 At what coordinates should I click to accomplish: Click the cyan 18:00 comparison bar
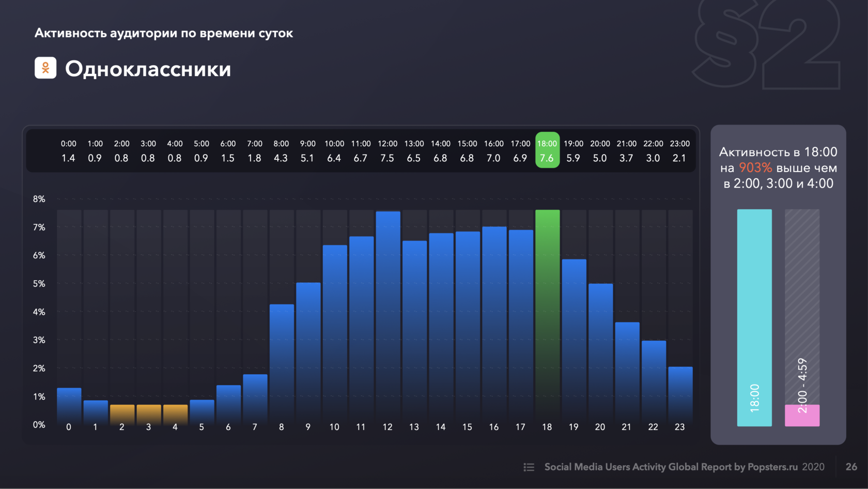pyautogui.click(x=754, y=318)
